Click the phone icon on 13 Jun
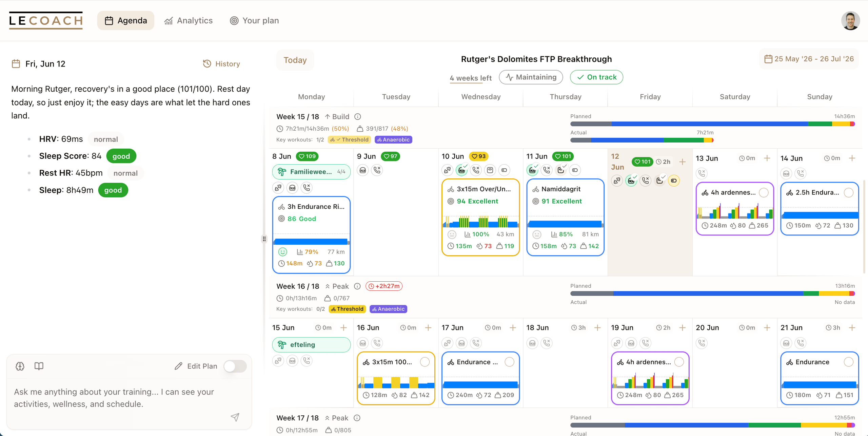 (702, 173)
